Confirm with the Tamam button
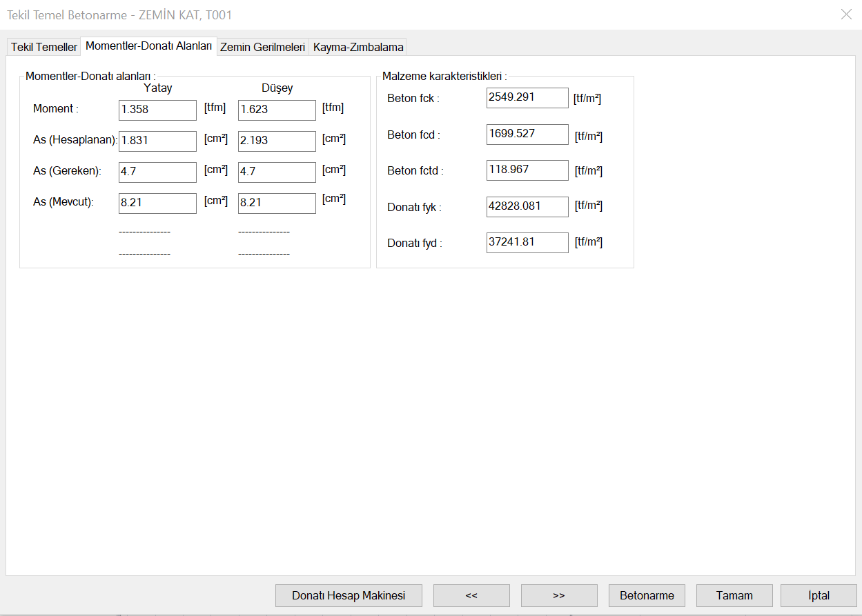Image resolution: width=862 pixels, height=616 pixels. [734, 595]
